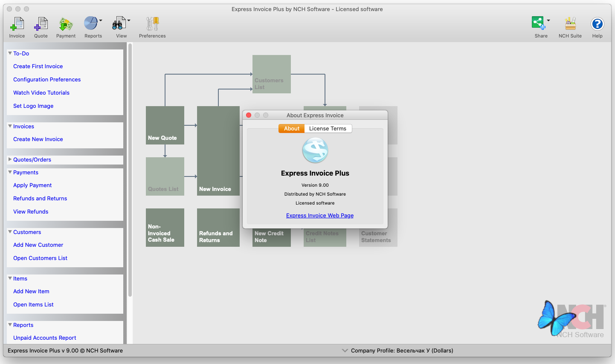Screen dimensions: 615x364
Task: Click the Share icon
Action: point(539,23)
